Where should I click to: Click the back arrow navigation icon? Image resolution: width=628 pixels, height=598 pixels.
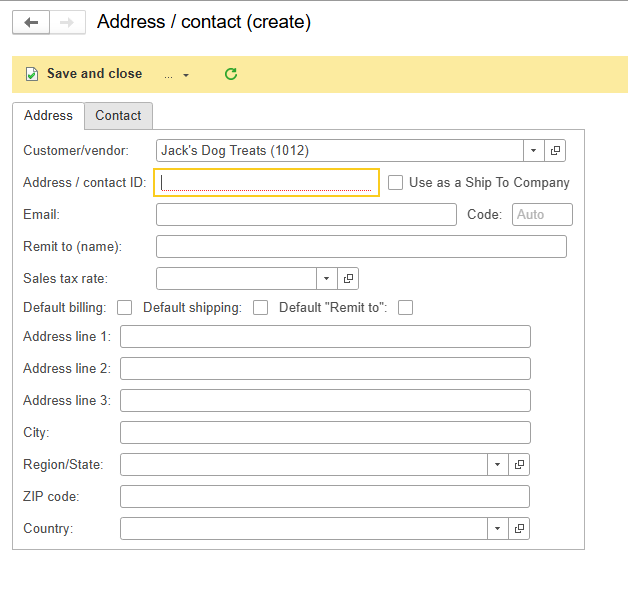[31, 22]
